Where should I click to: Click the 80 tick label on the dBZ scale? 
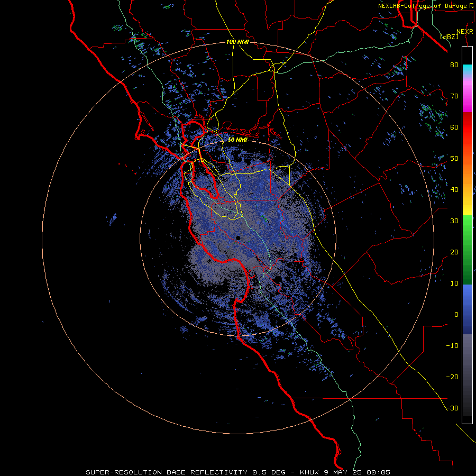tap(454, 65)
